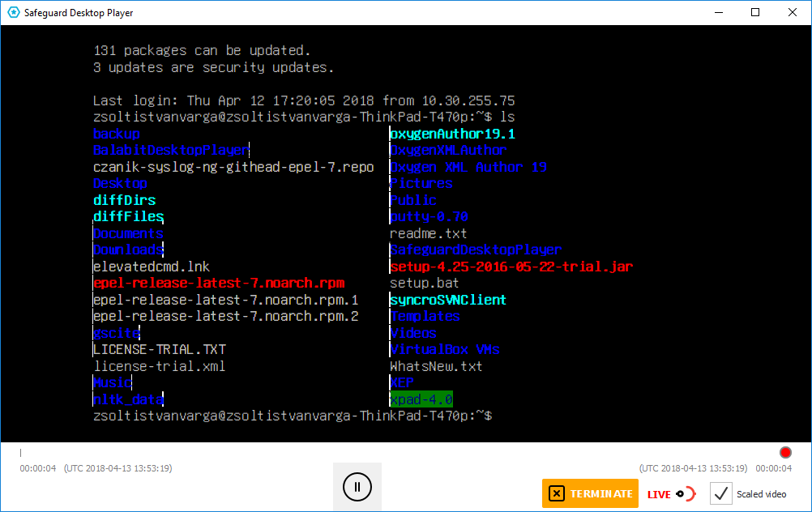Click the 'OxygenXMLAuthor' directory text
Viewport: 812px width, 512px height.
pyautogui.click(x=448, y=150)
